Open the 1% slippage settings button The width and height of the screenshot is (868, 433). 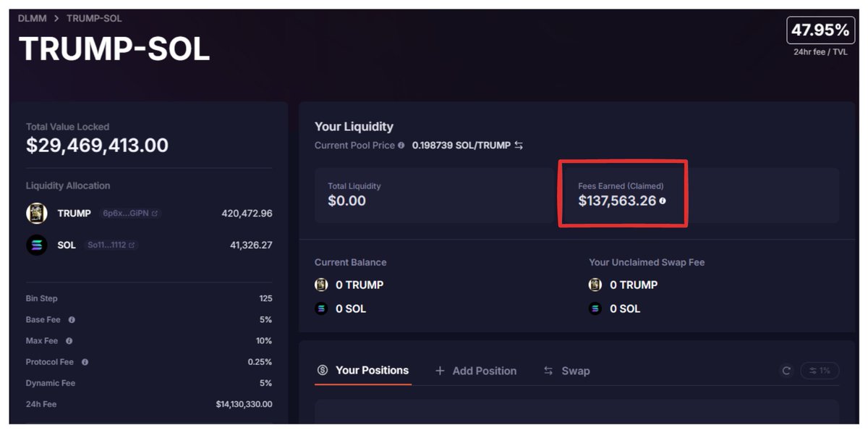[x=820, y=371]
